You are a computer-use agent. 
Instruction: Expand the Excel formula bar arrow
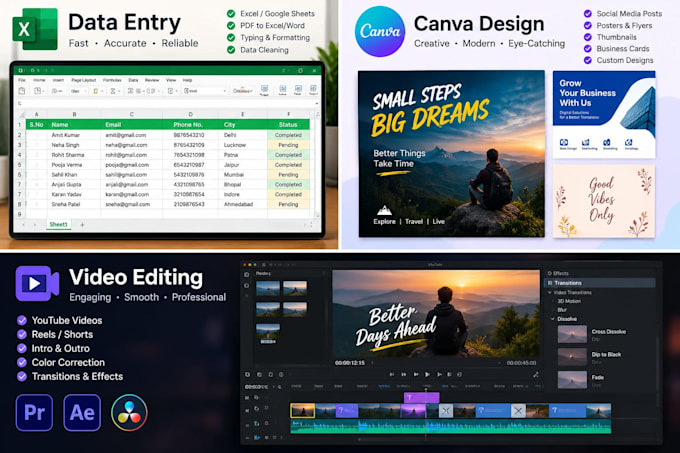(x=317, y=103)
